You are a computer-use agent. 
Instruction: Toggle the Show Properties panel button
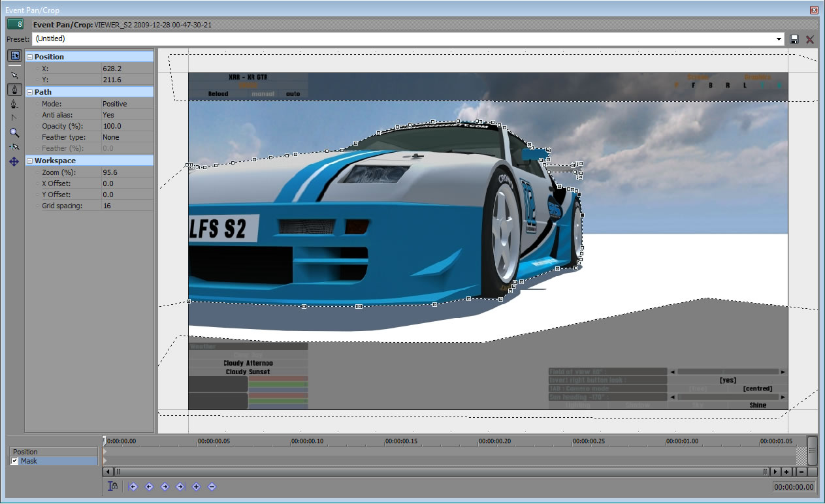tap(14, 56)
